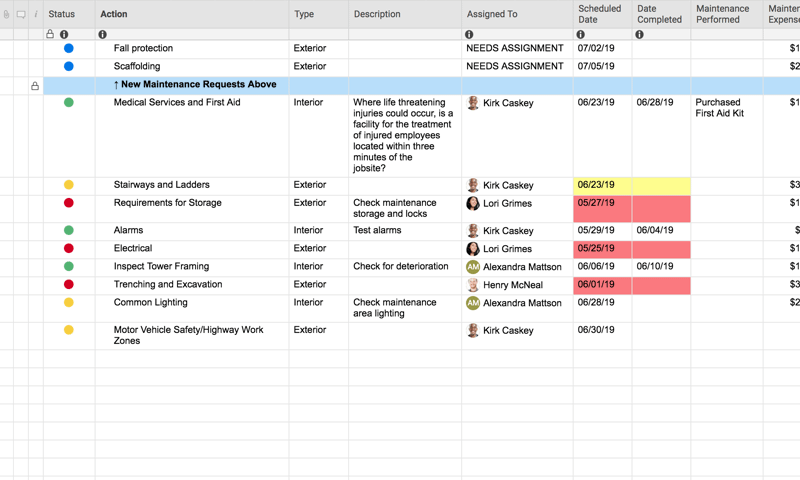Select 'Purchased First Aid Kit' cell
This screenshot has height=480, width=800.
coord(727,136)
